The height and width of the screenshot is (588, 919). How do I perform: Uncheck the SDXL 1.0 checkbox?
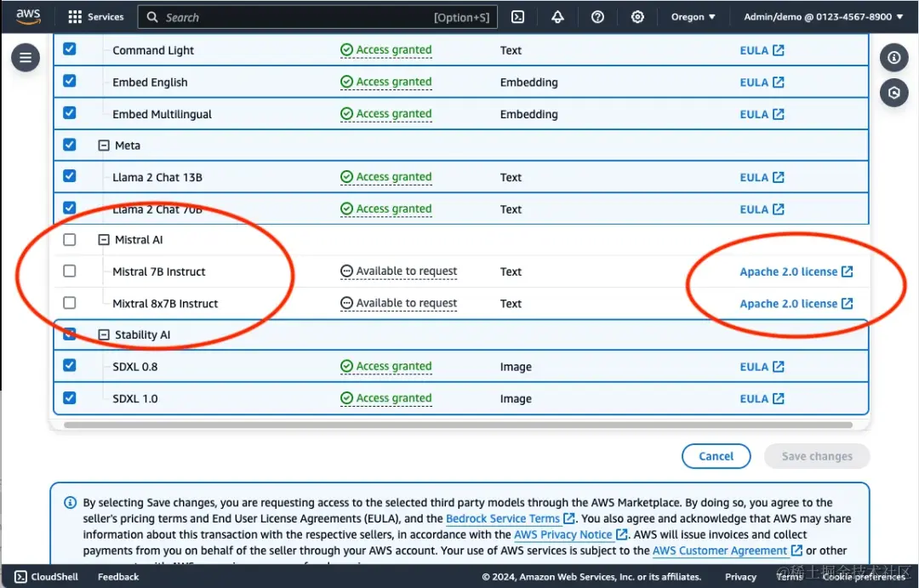69,397
